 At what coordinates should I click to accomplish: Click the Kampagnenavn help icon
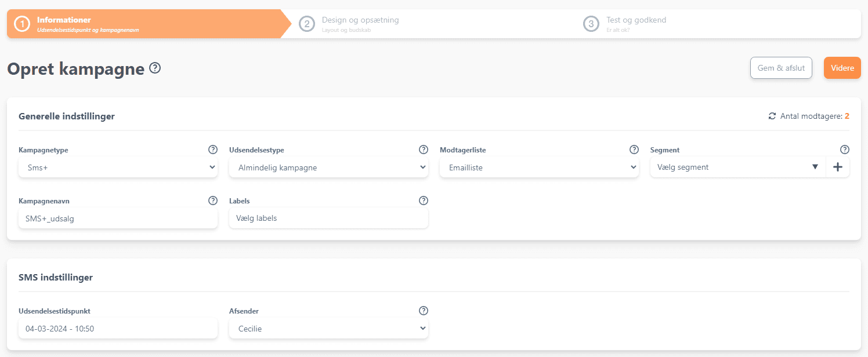pyautogui.click(x=213, y=201)
